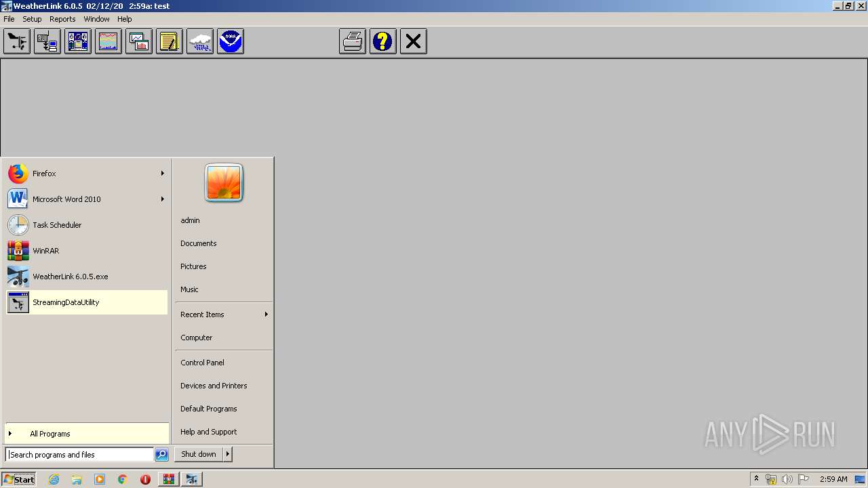Screen dimensions: 868x488
Task: Expand the Shut down options arrow
Action: (x=228, y=454)
